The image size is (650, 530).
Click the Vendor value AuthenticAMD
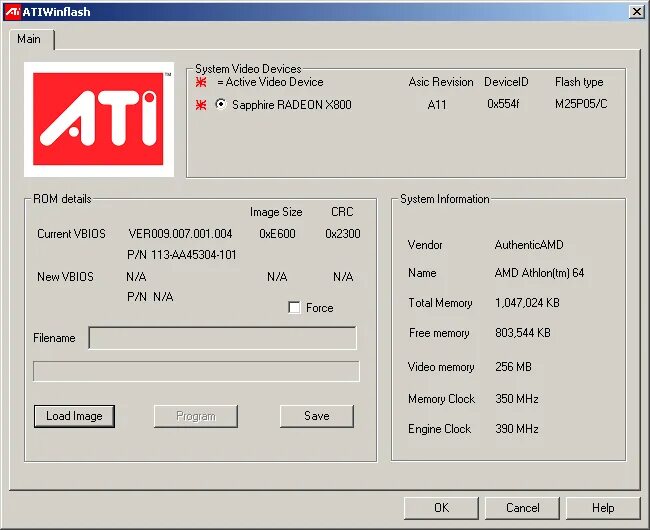[x=529, y=245]
